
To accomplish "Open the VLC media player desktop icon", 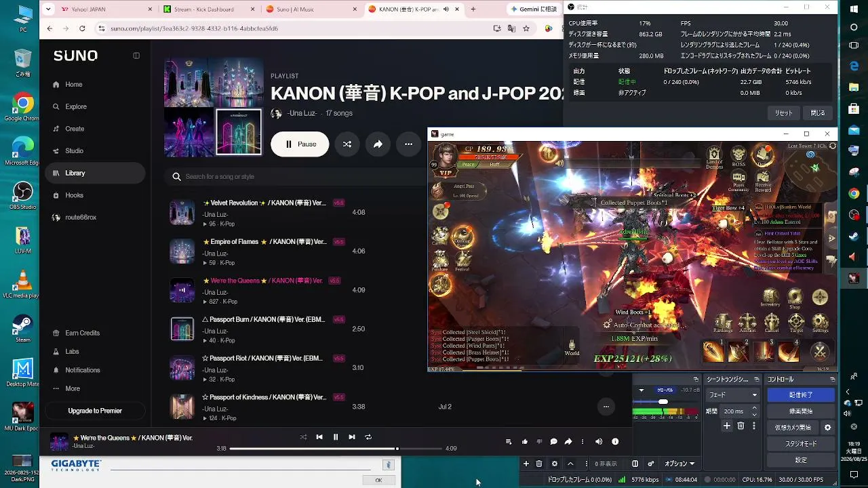I will [23, 284].
